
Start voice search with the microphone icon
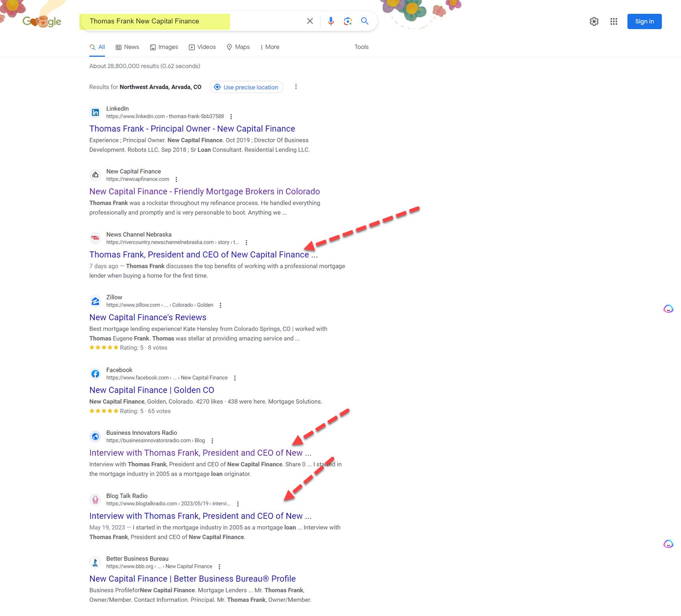(x=331, y=21)
